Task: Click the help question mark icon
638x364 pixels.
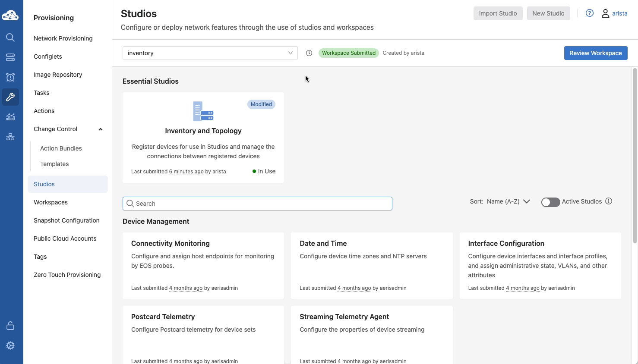Action: click(x=589, y=13)
